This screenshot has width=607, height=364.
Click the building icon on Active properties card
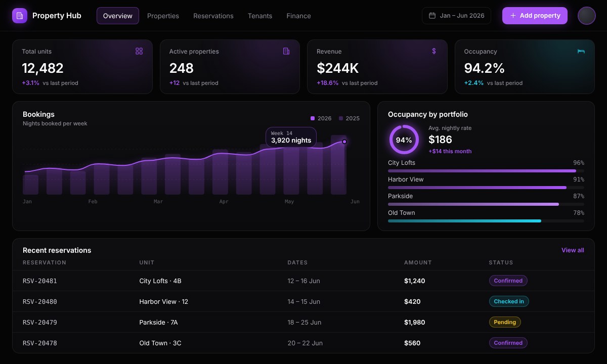pyautogui.click(x=286, y=51)
